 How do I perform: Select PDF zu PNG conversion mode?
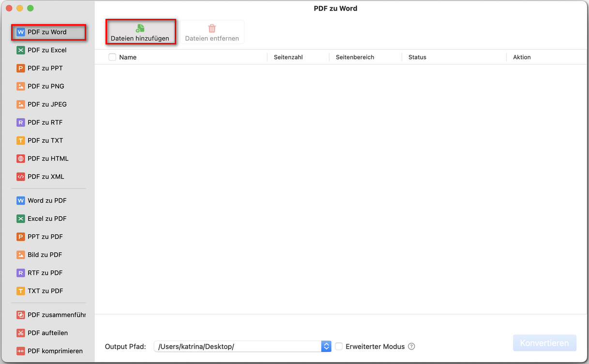coord(45,86)
